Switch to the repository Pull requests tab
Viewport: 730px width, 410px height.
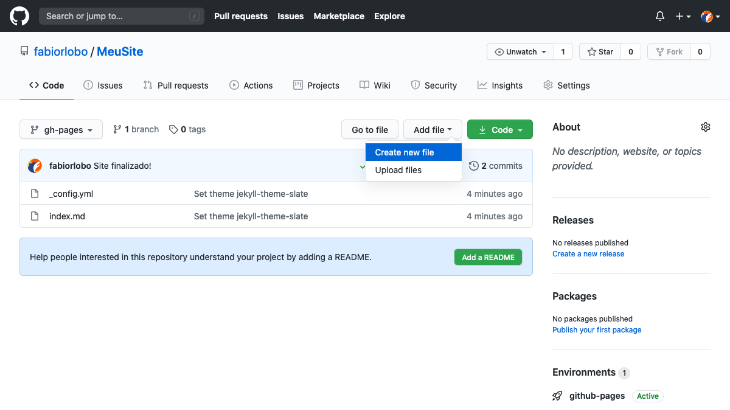[x=176, y=86]
